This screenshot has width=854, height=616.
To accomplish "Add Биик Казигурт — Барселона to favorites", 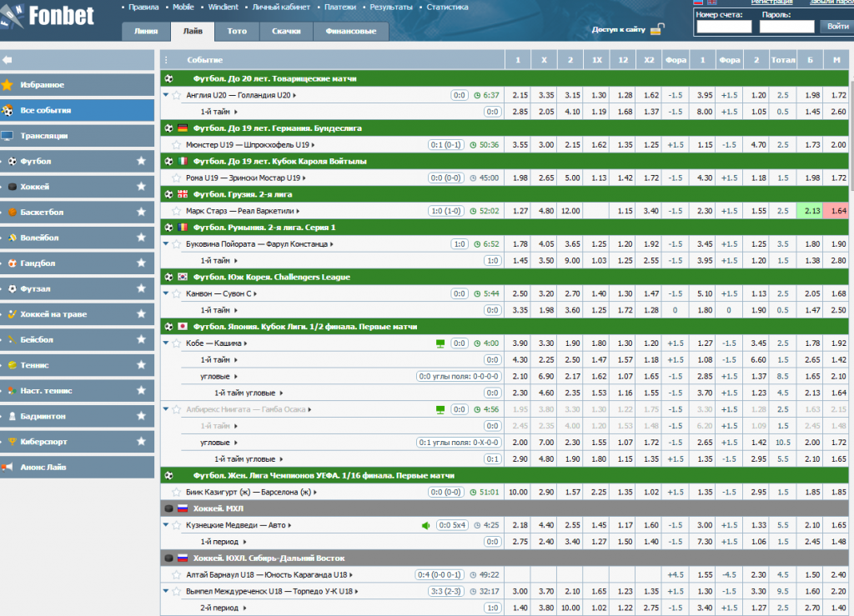I will pos(177,493).
